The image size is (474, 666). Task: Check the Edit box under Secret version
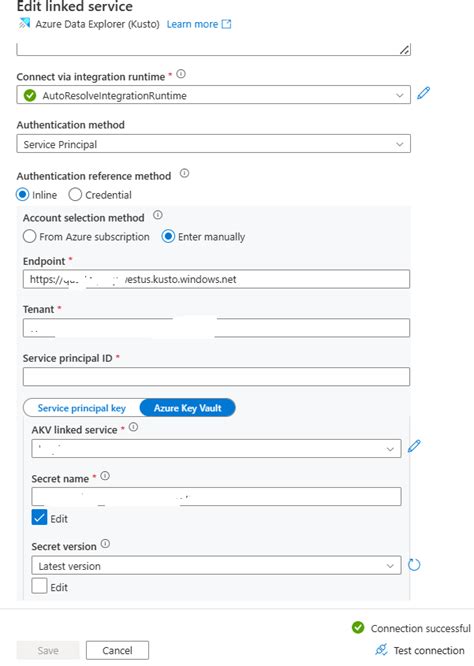pos(39,587)
